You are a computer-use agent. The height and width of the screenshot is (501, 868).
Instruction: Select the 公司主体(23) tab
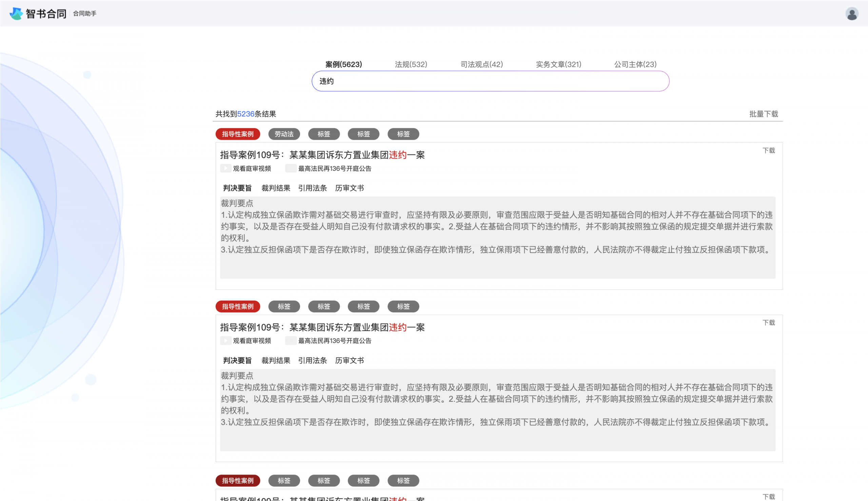click(x=635, y=64)
